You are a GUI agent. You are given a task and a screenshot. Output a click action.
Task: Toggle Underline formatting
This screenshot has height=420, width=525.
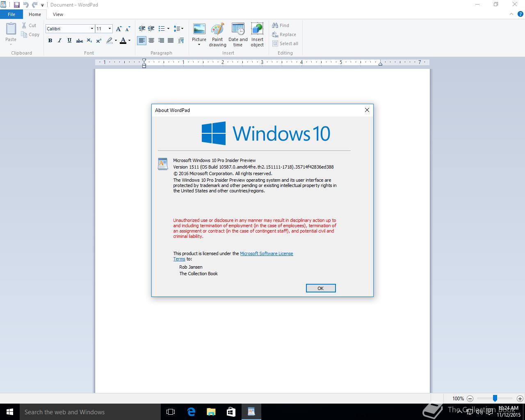click(x=69, y=40)
